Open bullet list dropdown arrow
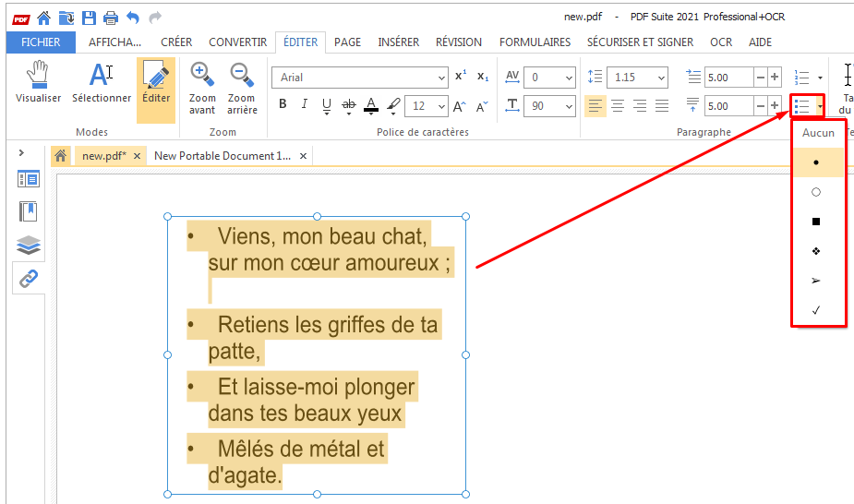This screenshot has height=504, width=854. pyautogui.click(x=820, y=107)
